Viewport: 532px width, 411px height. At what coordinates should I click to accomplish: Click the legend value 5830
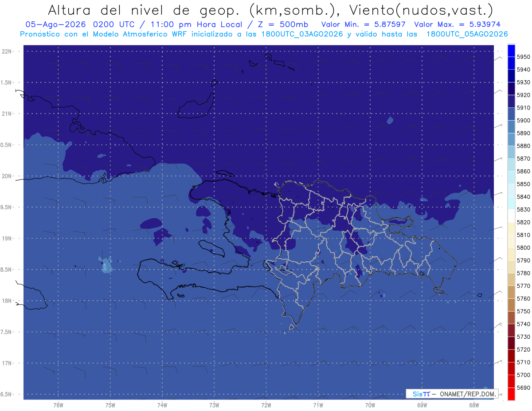[x=524, y=210]
